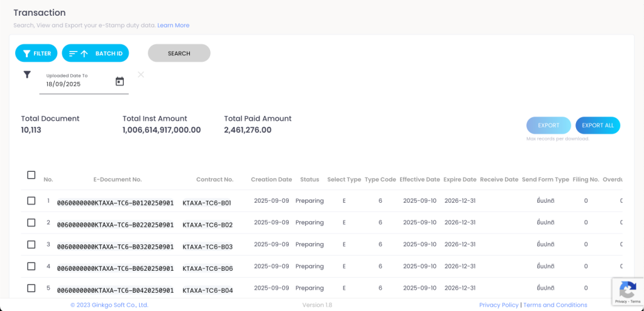This screenshot has width=644, height=311.
Task: Open document KTAXA-TC6-B02 contract entry
Action: coord(208,225)
